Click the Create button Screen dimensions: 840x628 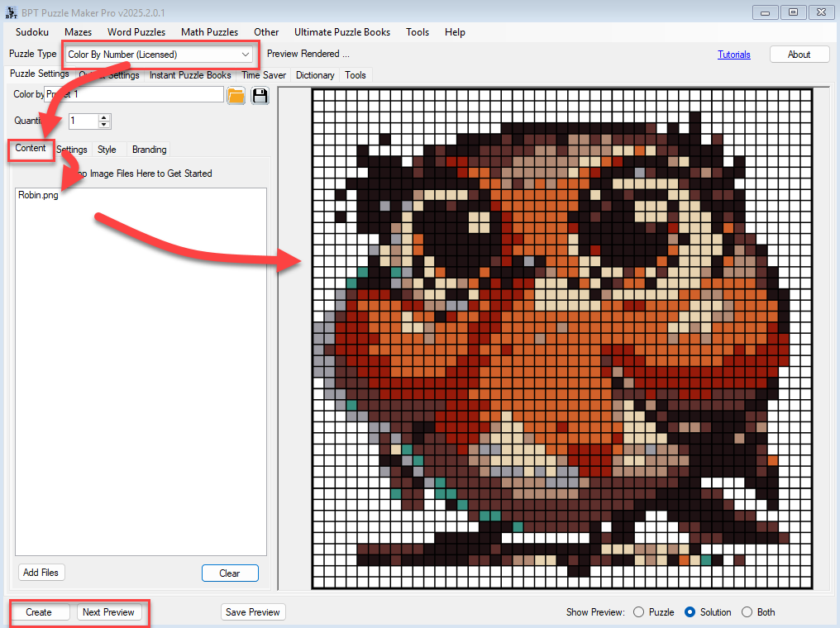click(x=39, y=612)
